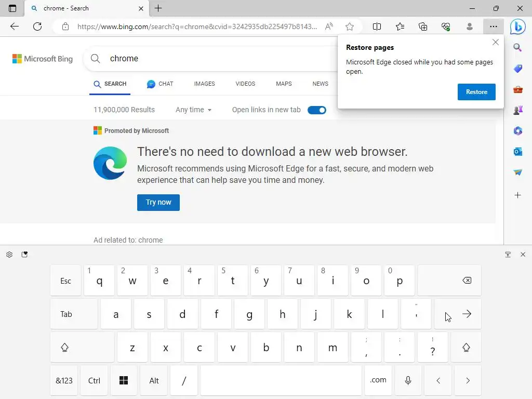Tap the Backspace key
532x399 pixels.
tap(449, 281)
